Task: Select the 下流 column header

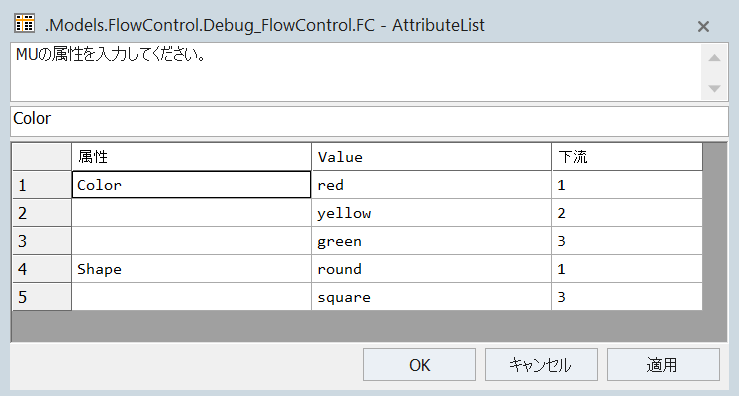Action: click(x=627, y=157)
